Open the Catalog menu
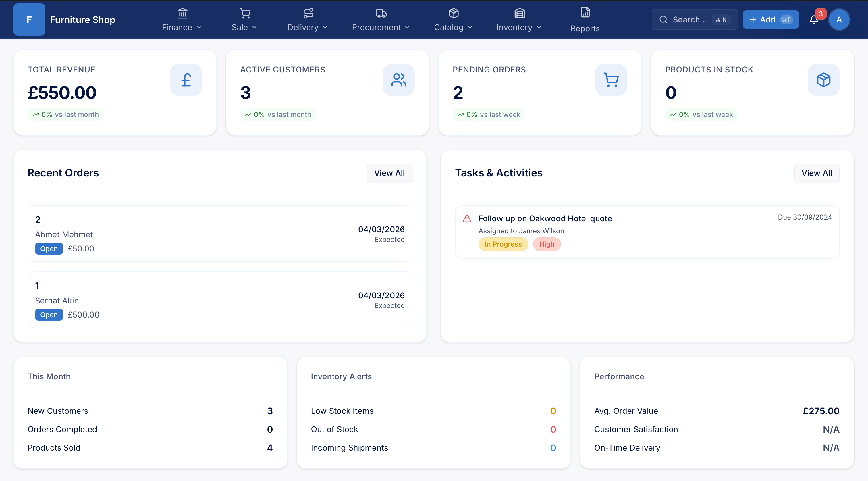 click(453, 20)
